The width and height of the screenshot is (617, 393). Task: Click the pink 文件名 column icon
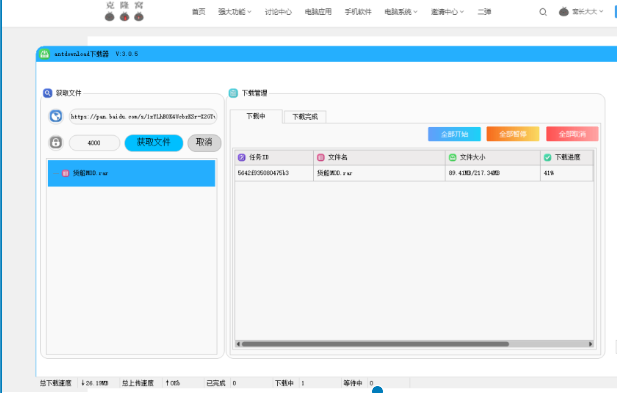point(321,157)
